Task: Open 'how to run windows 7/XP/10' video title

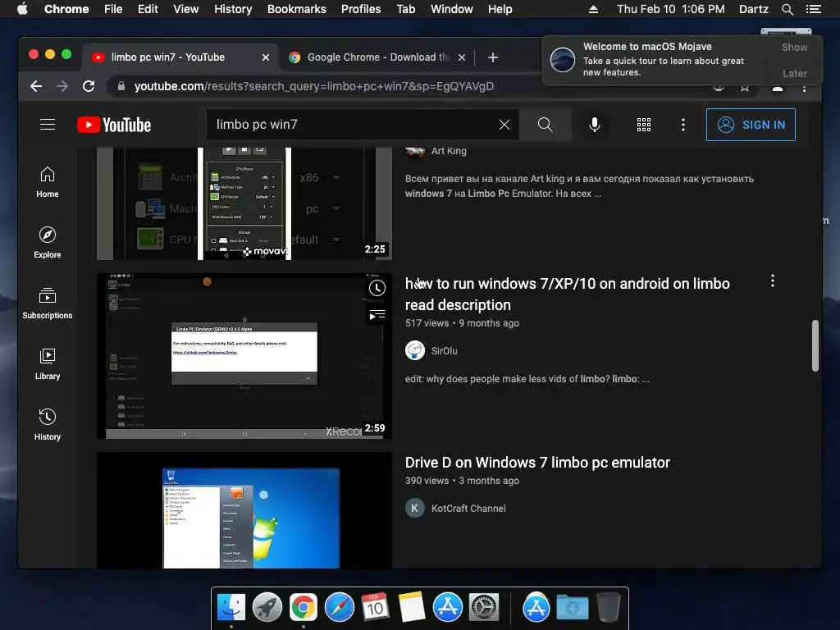Action: (568, 294)
